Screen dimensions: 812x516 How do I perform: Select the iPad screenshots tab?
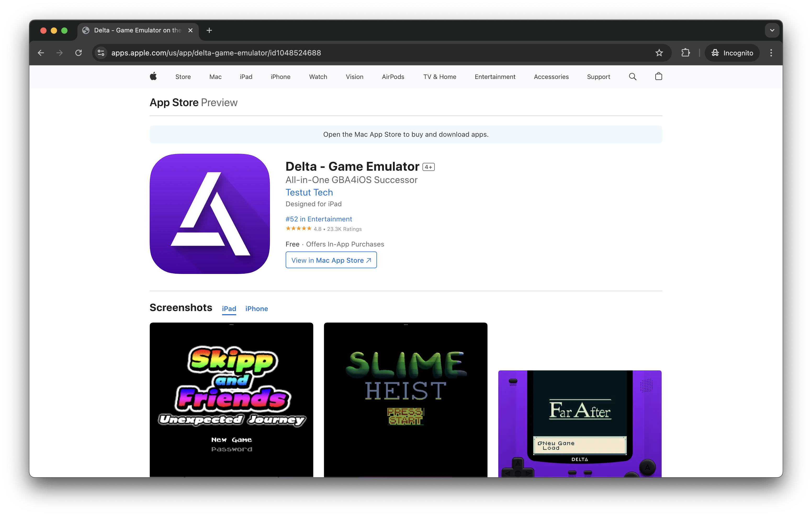[229, 309]
